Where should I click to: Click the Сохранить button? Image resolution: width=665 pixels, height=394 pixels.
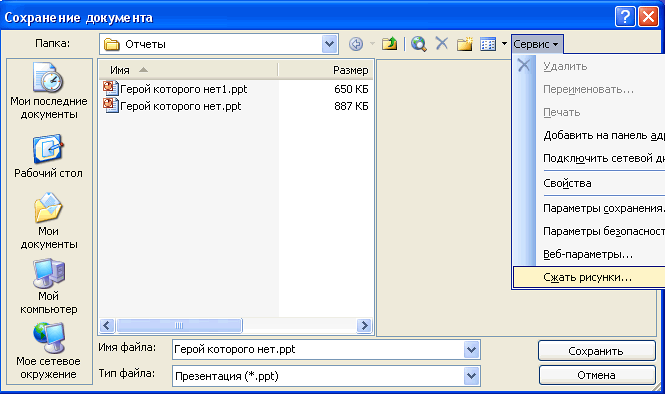tap(596, 351)
